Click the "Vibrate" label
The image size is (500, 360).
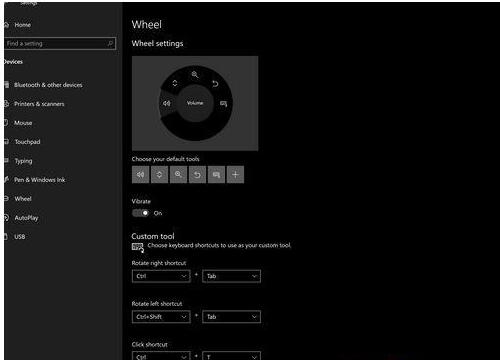pos(141,201)
